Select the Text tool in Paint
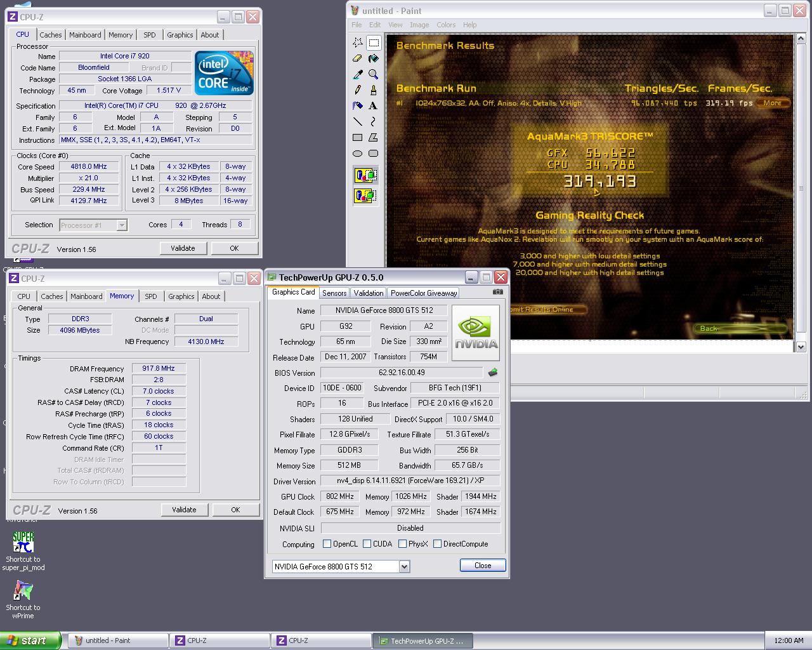 (374, 106)
